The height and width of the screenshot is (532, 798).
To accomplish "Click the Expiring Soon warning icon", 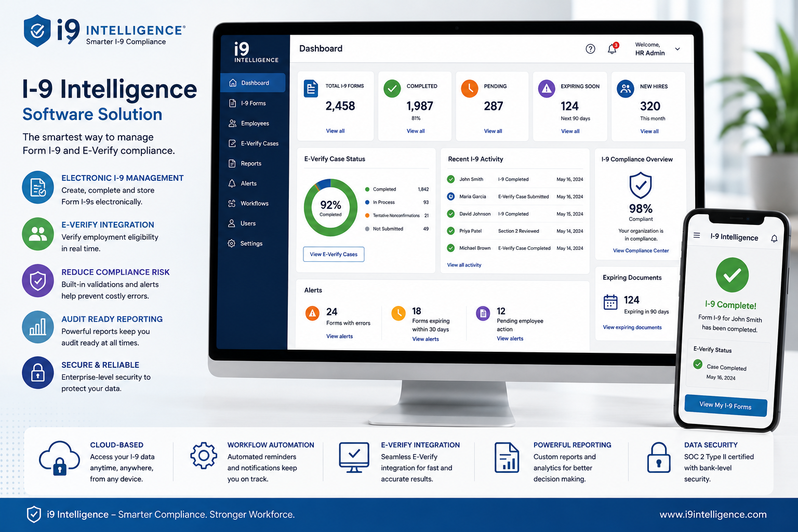I will point(547,89).
